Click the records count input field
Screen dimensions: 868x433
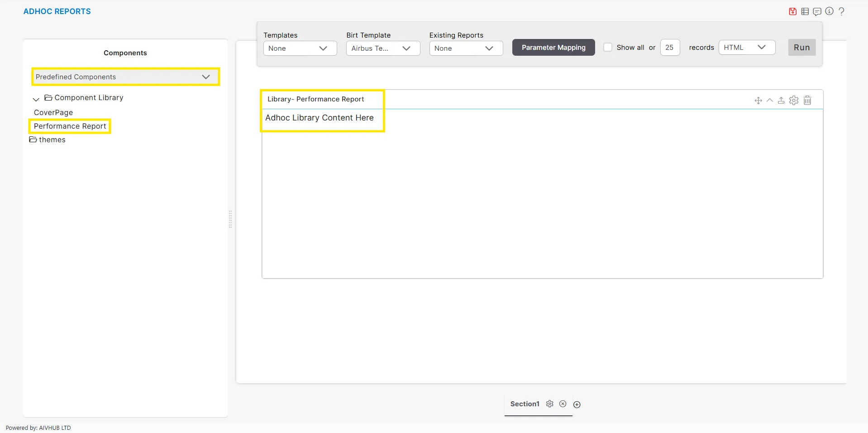(670, 47)
